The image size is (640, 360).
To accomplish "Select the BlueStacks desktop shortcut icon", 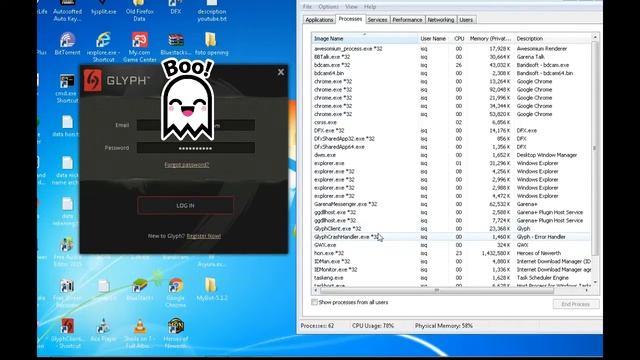I will [140, 289].
